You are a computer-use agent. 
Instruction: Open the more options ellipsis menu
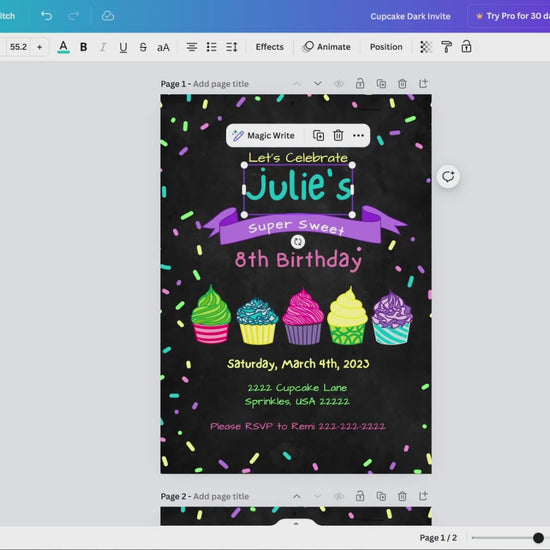tap(358, 135)
